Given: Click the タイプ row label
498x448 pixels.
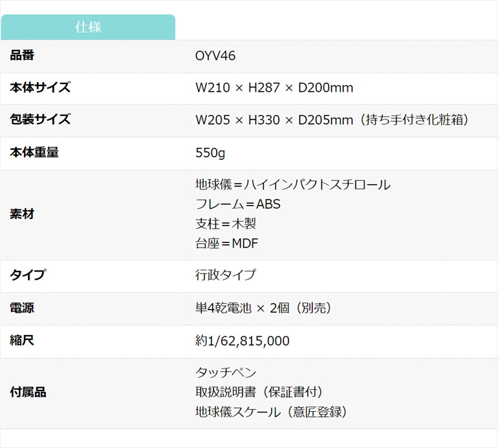Looking at the screenshot, I should coord(27,275).
